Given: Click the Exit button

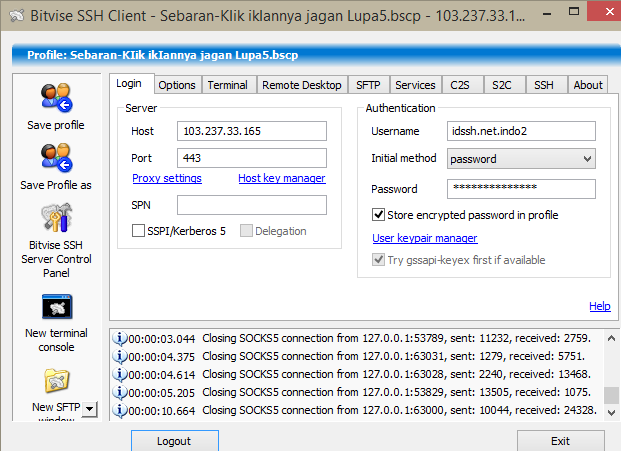Looking at the screenshot, I should click(x=560, y=441).
